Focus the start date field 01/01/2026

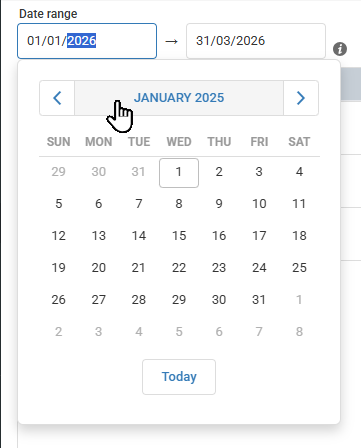(x=87, y=41)
